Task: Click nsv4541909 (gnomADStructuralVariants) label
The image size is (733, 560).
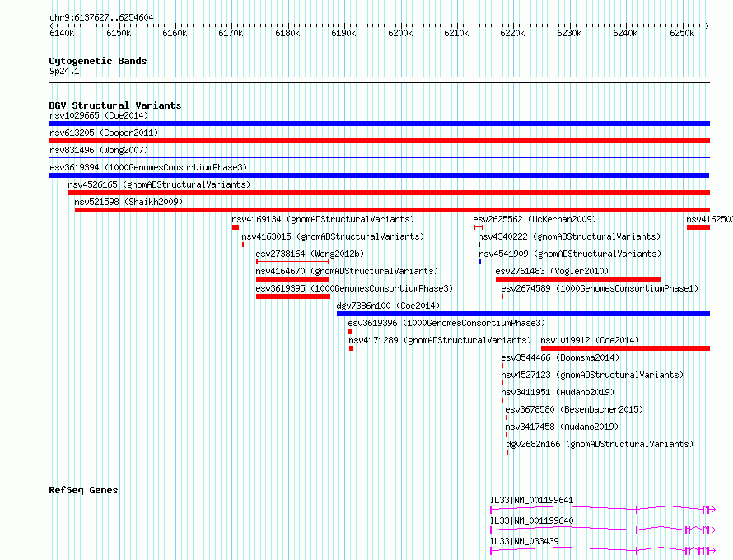Action: click(x=570, y=254)
